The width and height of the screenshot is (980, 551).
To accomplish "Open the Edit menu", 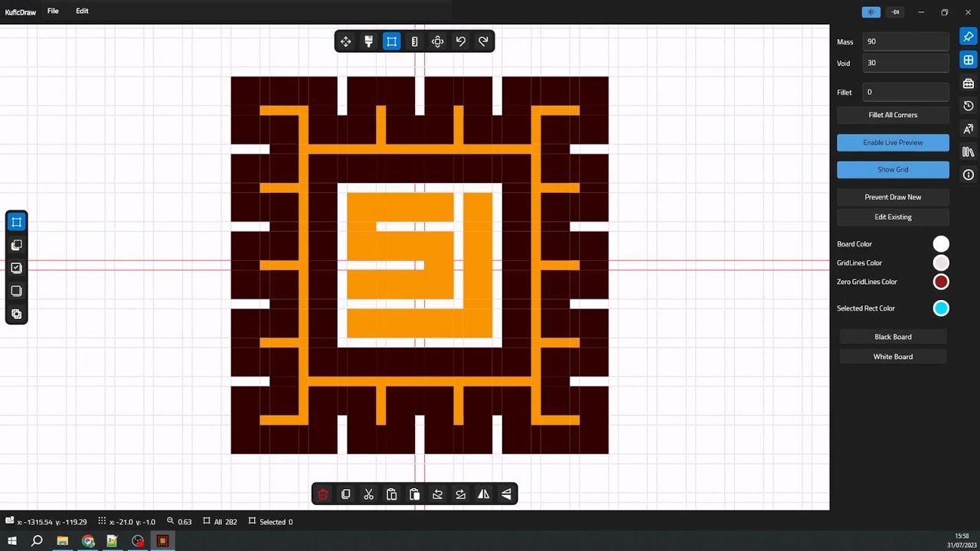I will [82, 11].
